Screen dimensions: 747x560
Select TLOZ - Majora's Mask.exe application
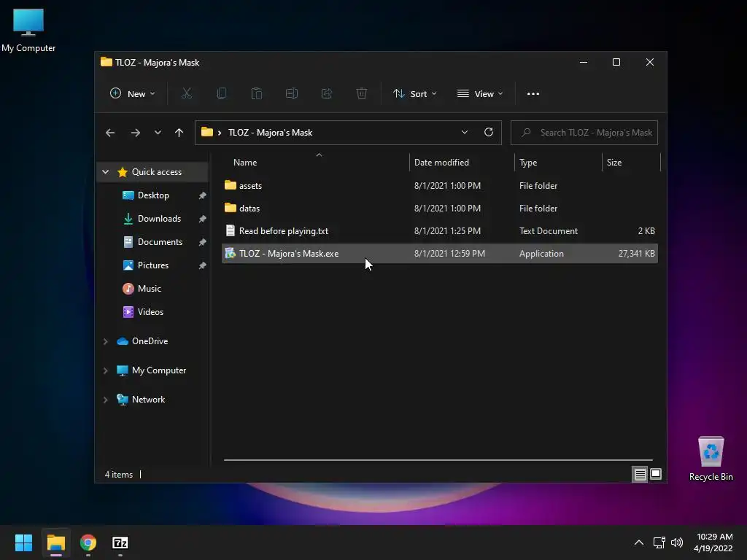tap(439, 254)
